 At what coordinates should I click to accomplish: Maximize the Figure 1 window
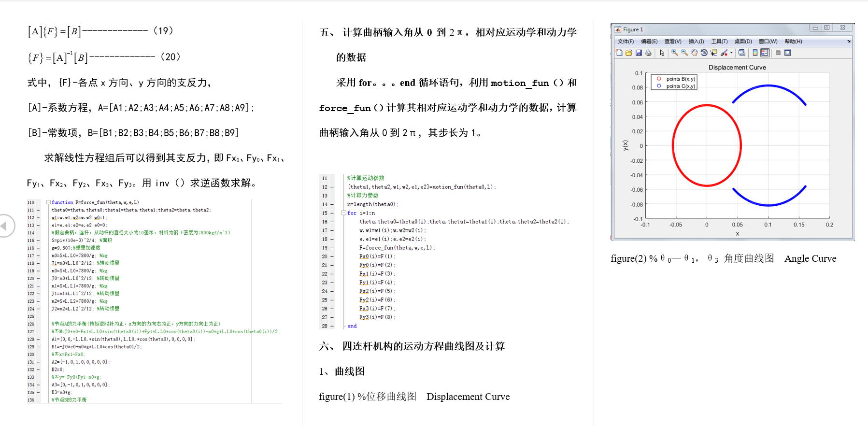(x=827, y=28)
